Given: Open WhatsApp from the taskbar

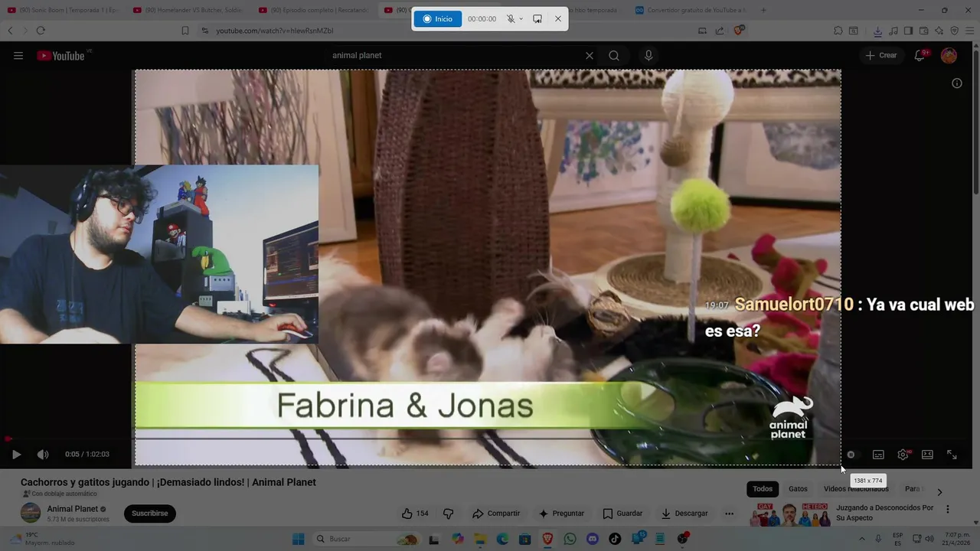Looking at the screenshot, I should [x=570, y=539].
